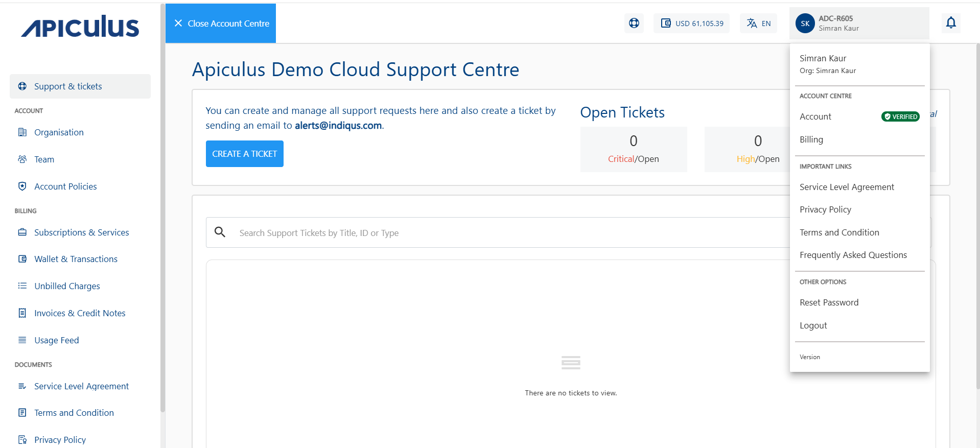Open Frequently Asked Questions from the menu
The height and width of the screenshot is (448, 980).
[853, 255]
